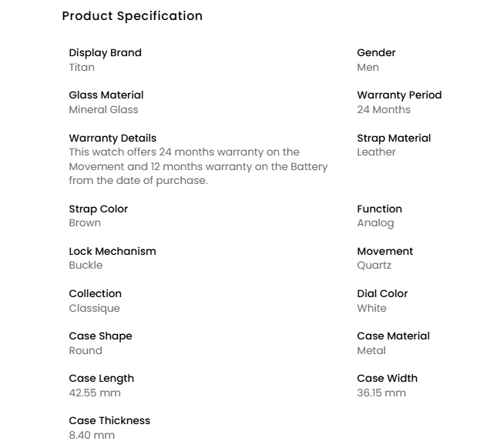
Task: Click the Product Specification heading
Action: [132, 16]
